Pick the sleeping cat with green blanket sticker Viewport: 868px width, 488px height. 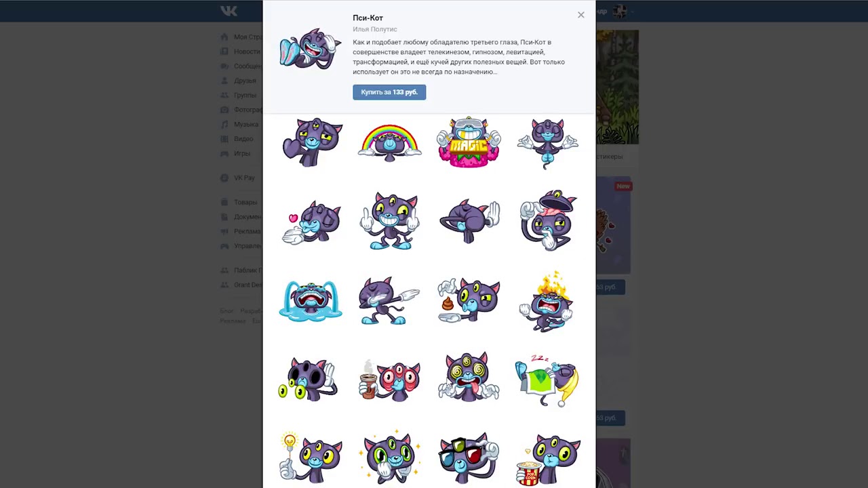pos(547,380)
